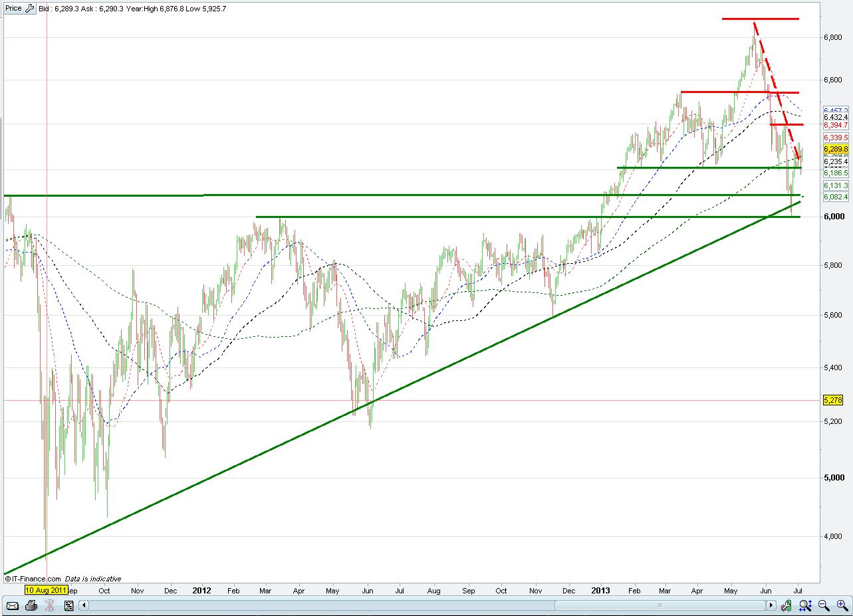Zoom in with the plus magnifier
This screenshot has width=853, height=616.
click(842, 605)
